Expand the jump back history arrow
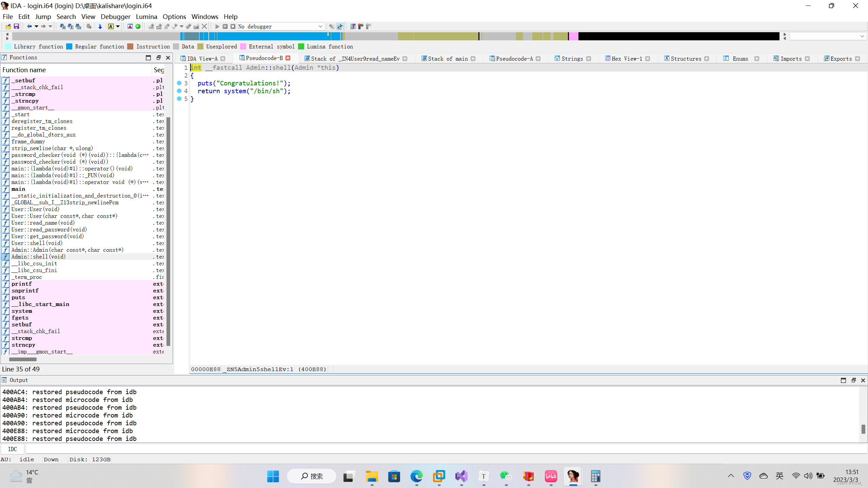 pyautogui.click(x=36, y=26)
